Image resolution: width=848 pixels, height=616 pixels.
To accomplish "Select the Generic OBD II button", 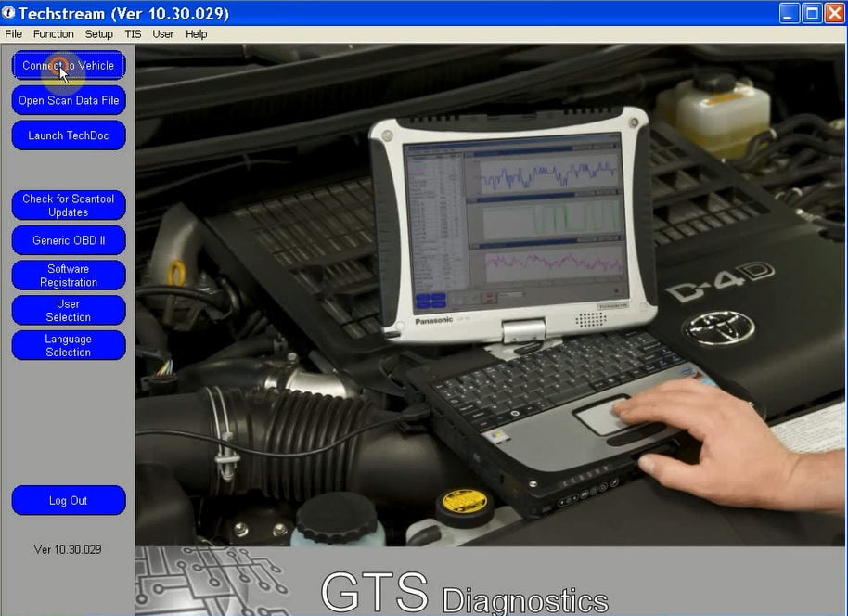I will [x=69, y=240].
